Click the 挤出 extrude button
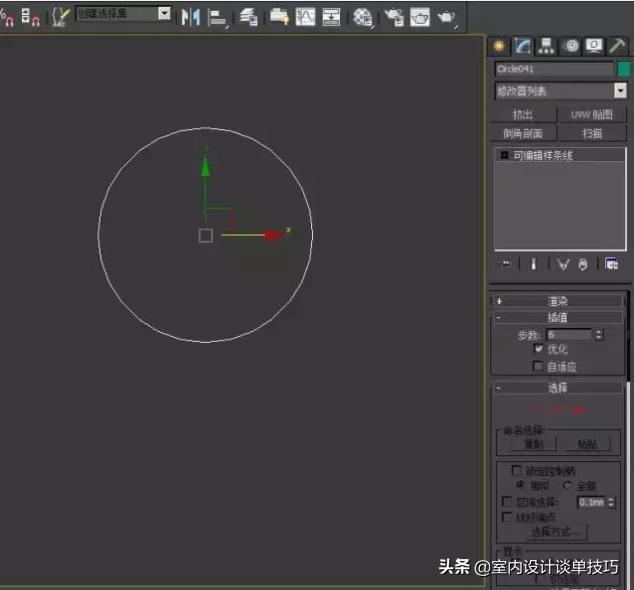Image resolution: width=634 pixels, height=590 pixels. pos(523,115)
